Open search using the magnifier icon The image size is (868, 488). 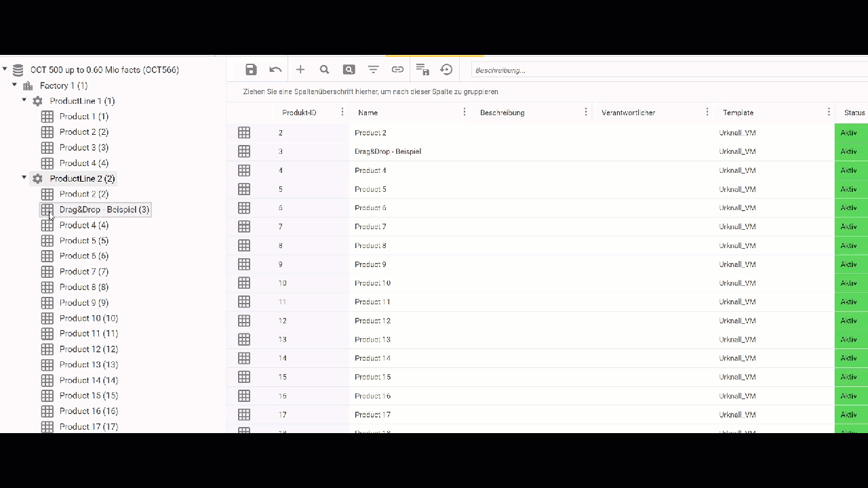click(x=324, y=69)
